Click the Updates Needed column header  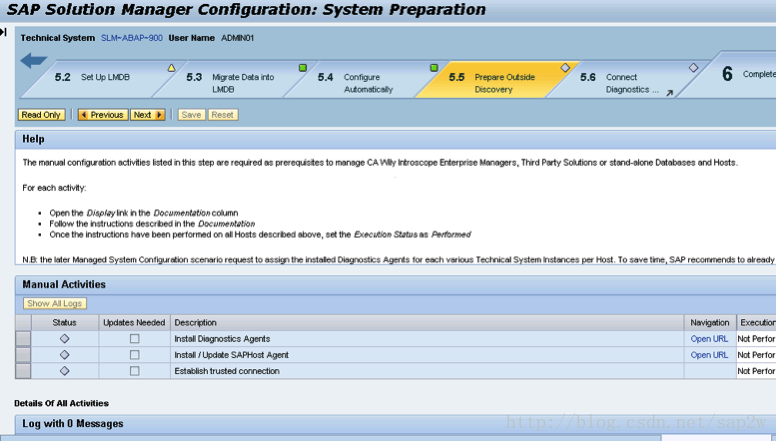[134, 323]
